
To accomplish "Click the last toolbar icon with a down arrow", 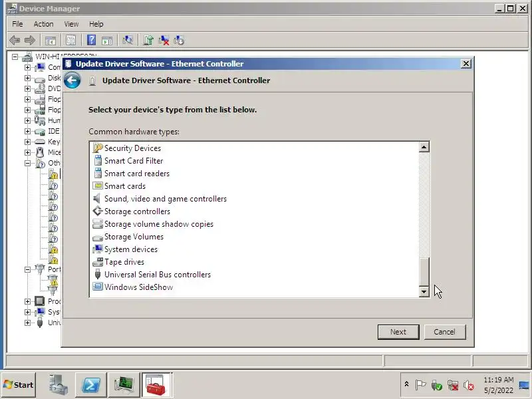I will click(x=179, y=41).
